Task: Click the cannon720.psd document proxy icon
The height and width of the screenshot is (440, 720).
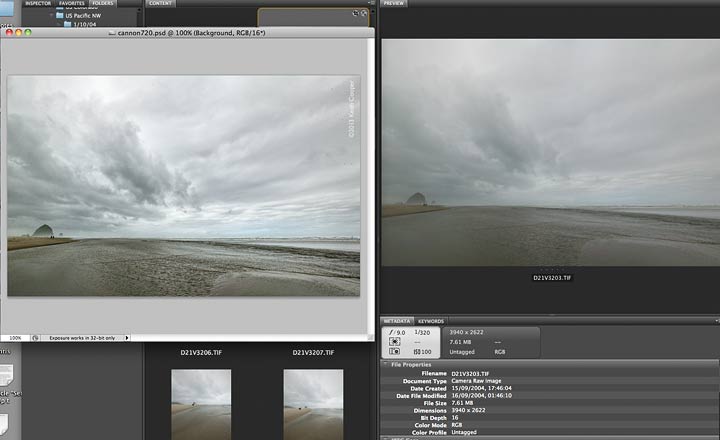Action: coord(112,33)
